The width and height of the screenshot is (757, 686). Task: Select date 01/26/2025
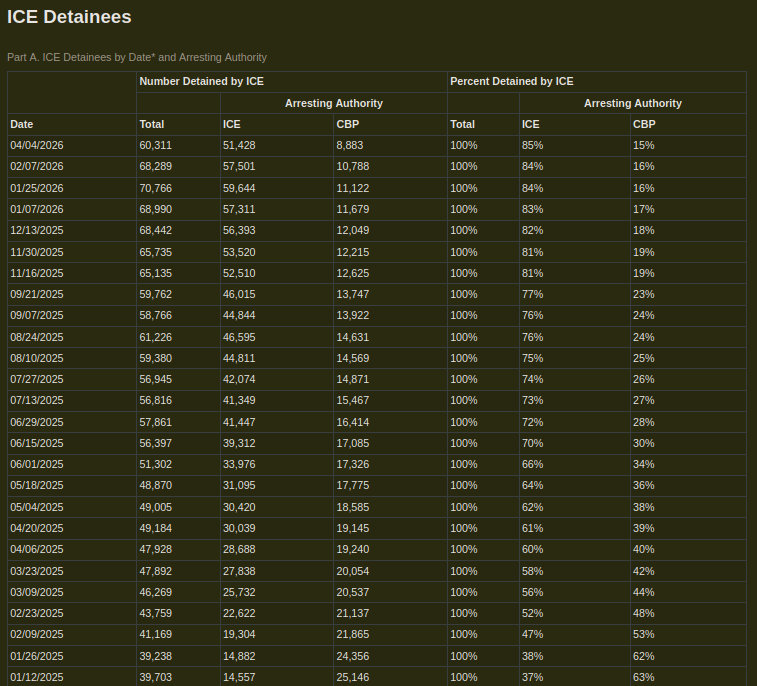pyautogui.click(x=37, y=657)
